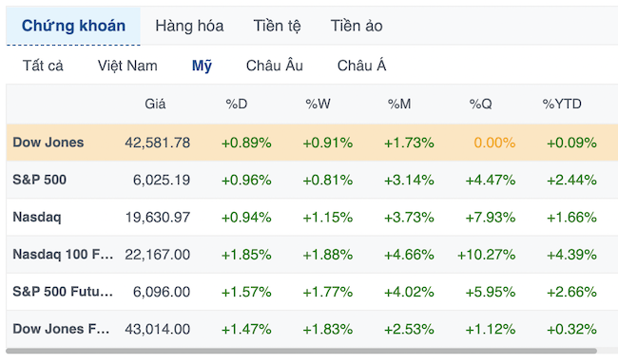This screenshot has height=364, width=618.
Task: Click the Chứng khoán tab
Action: [x=73, y=26]
